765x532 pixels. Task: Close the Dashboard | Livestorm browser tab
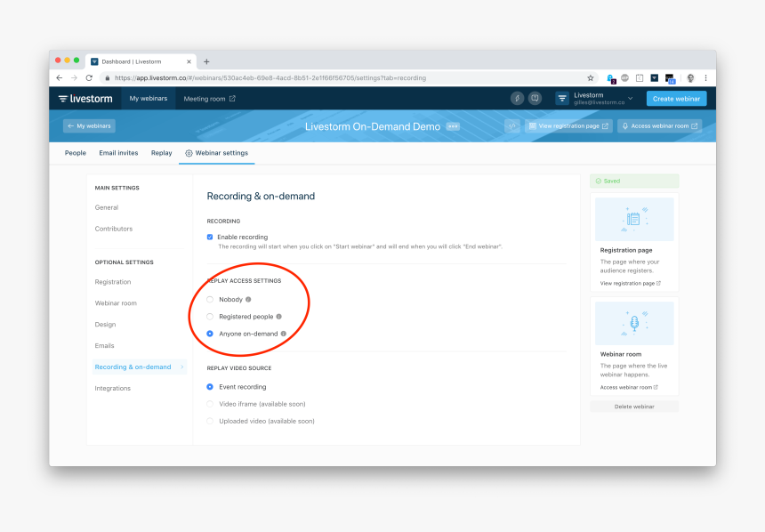189,61
